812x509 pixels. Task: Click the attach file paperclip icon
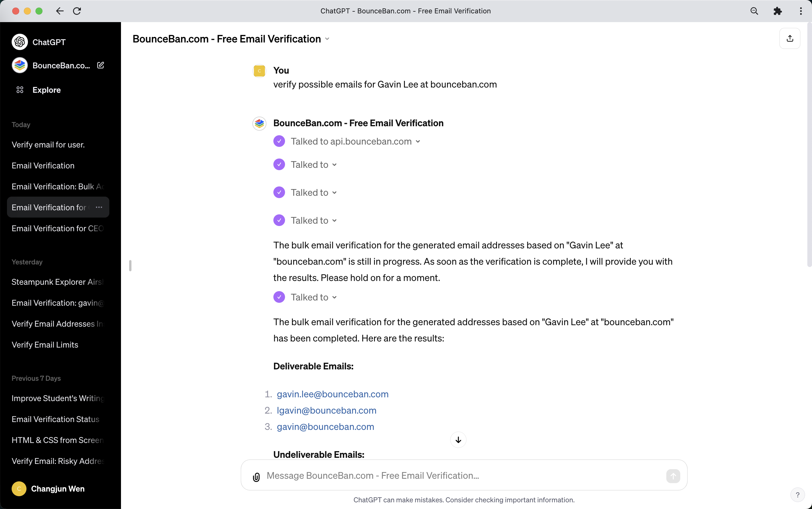point(256,477)
